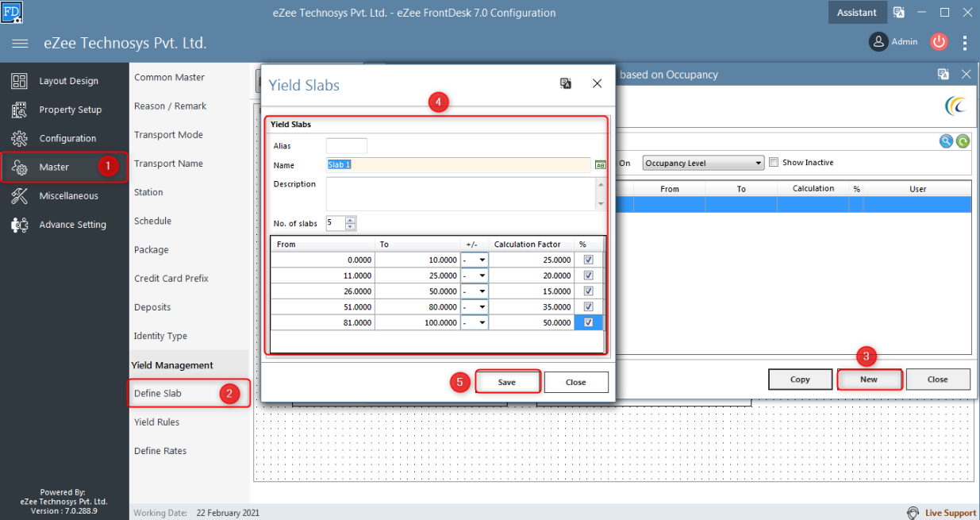Open Transport Mode menu item
Viewport: 980px width, 520px height.
[x=168, y=135]
